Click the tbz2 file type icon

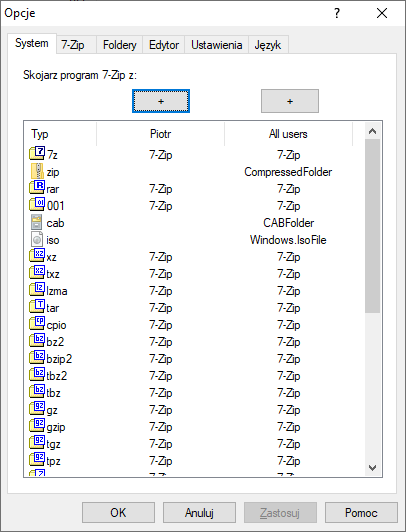pos(37,374)
